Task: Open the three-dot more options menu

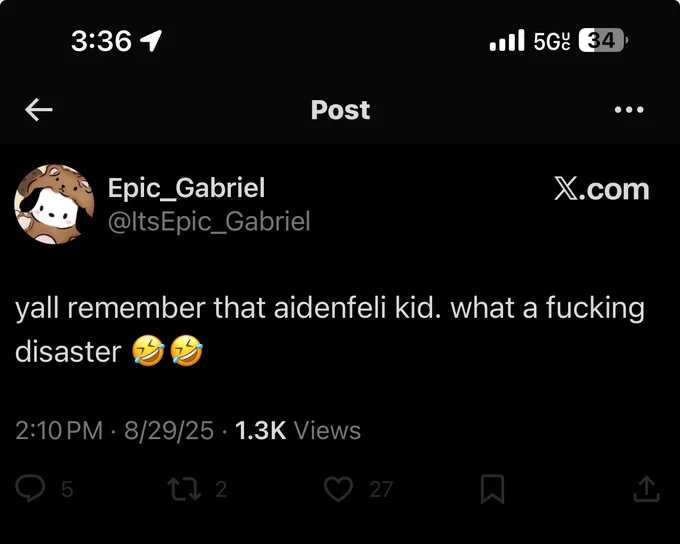Action: point(629,109)
